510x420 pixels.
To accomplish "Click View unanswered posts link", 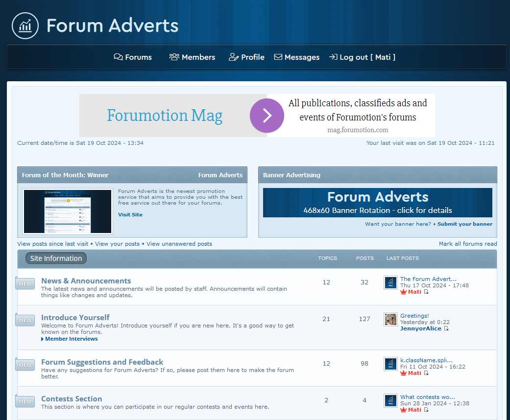I will pyautogui.click(x=179, y=244).
